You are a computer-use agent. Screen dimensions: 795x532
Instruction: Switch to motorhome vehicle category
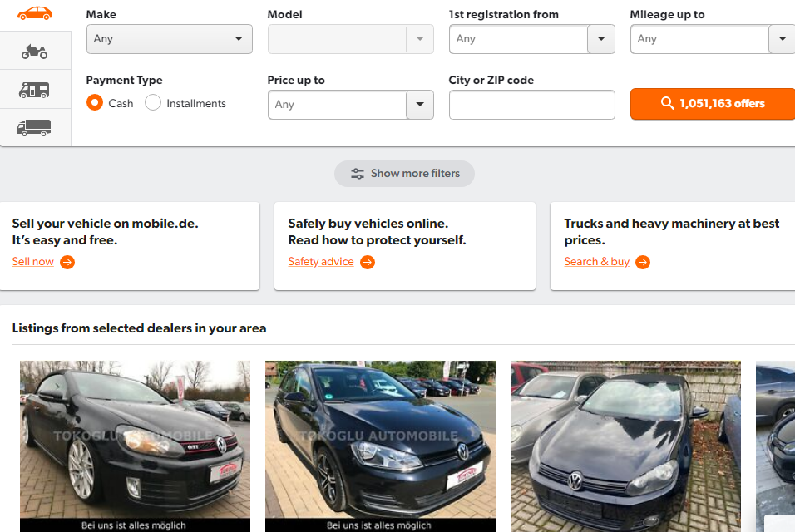[35, 90]
